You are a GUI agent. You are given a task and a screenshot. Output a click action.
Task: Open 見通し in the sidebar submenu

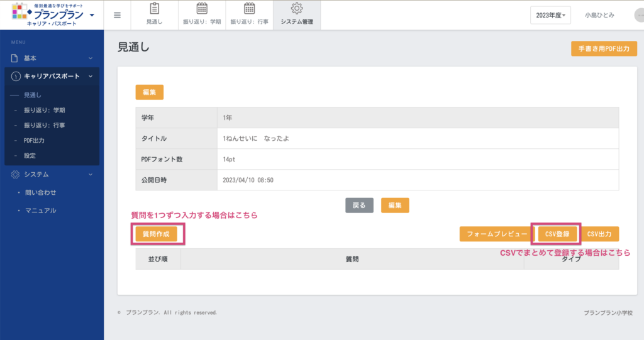pyautogui.click(x=33, y=95)
